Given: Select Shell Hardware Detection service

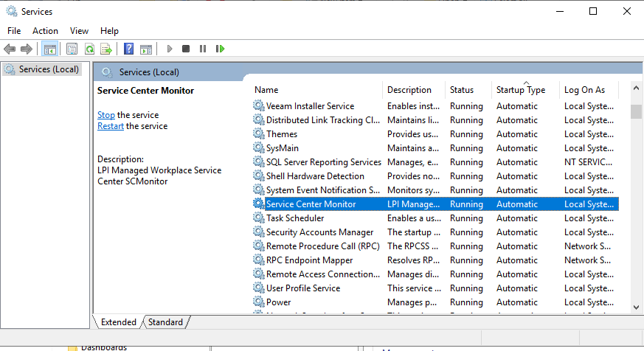Looking at the screenshot, I should pyautogui.click(x=315, y=175).
